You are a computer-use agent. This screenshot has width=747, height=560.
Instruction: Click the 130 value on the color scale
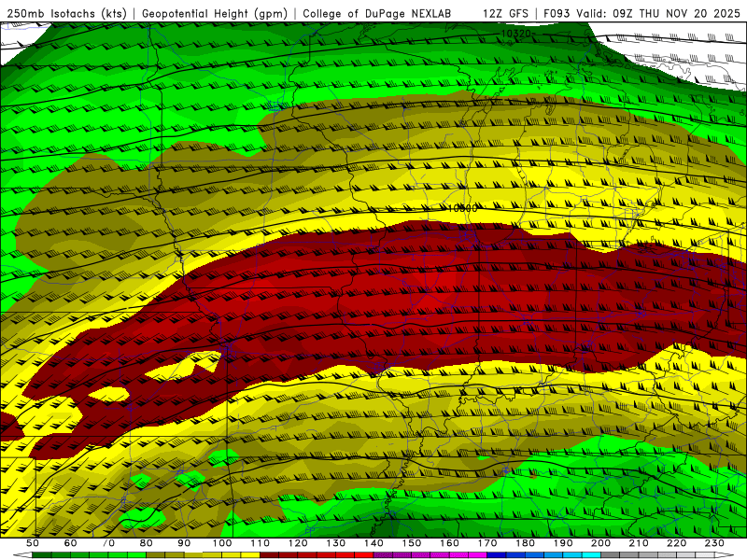point(336,543)
